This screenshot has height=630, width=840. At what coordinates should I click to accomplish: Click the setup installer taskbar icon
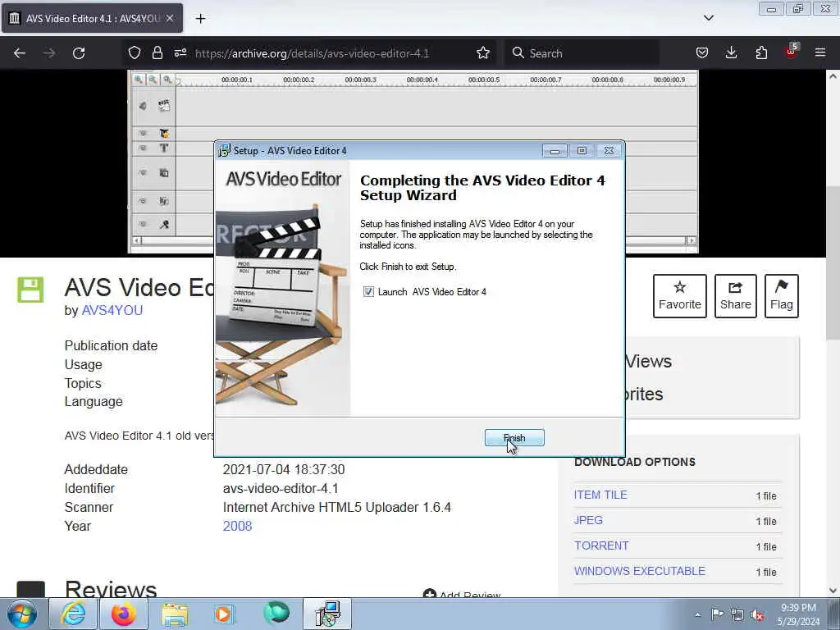point(327,614)
